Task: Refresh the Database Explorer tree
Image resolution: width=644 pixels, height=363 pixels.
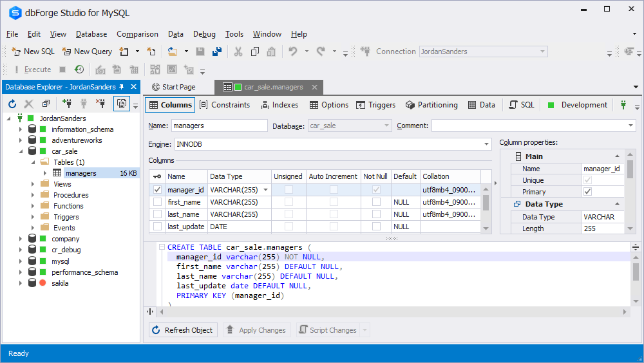Action: pyautogui.click(x=12, y=104)
